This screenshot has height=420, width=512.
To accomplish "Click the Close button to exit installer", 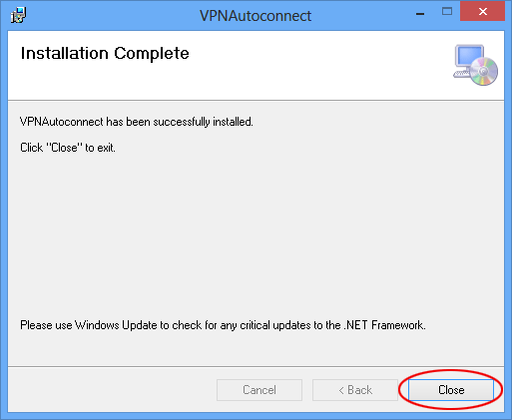I will click(x=451, y=390).
